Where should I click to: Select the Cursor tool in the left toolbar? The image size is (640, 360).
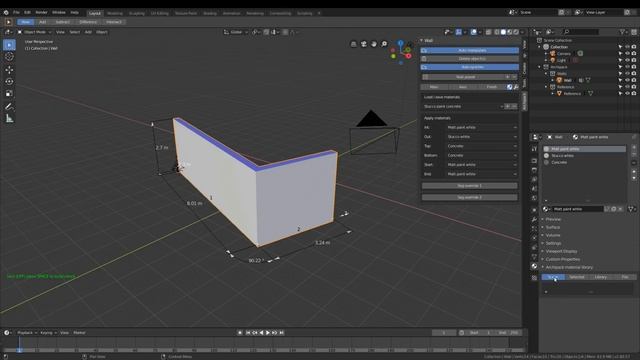pyautogui.click(x=9, y=57)
